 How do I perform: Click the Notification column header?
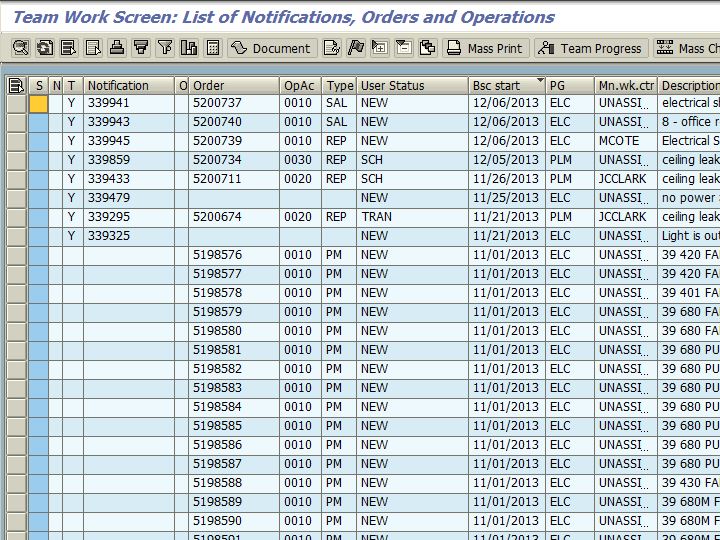point(128,86)
